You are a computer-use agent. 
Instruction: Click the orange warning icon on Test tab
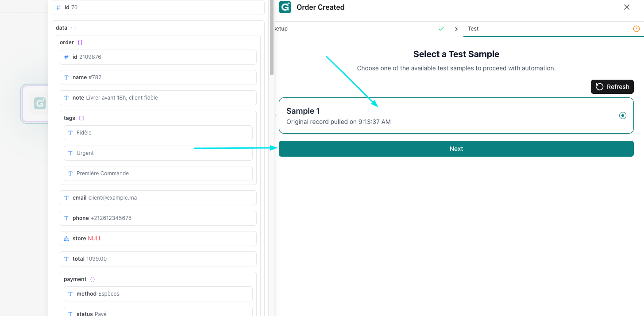636,29
